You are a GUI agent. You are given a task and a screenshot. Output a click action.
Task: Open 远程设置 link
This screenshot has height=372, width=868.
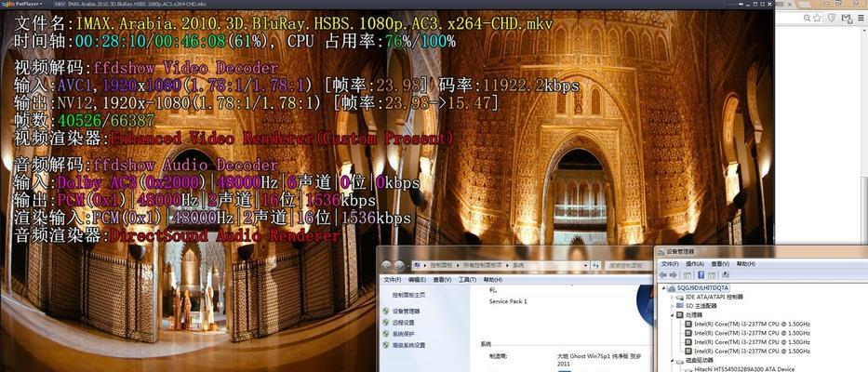point(404,323)
